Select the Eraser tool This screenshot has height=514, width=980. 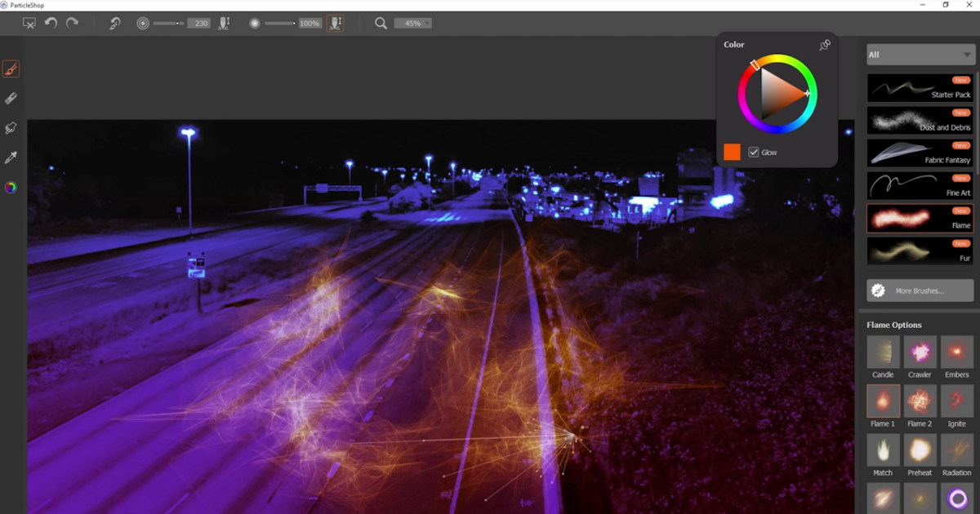click(x=11, y=99)
